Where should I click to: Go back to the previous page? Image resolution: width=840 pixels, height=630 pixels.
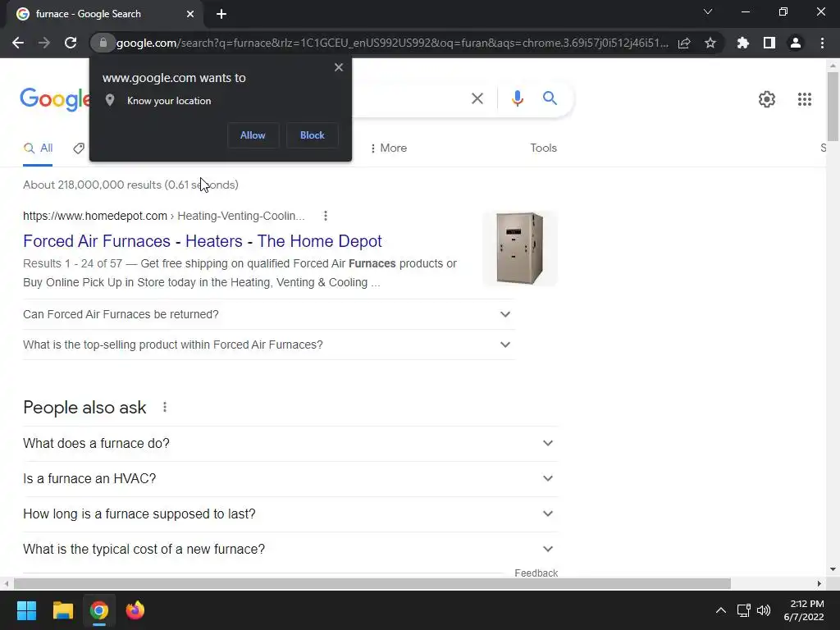(18, 43)
